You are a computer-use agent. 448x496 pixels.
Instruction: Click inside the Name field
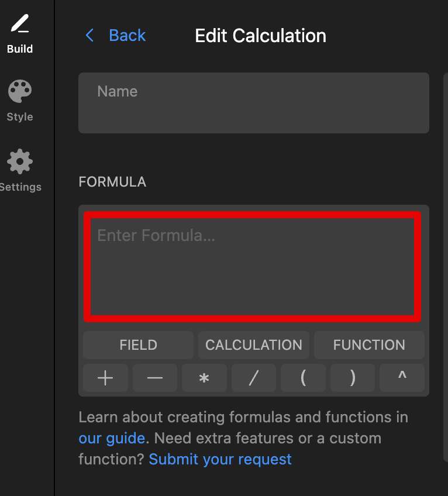253,103
